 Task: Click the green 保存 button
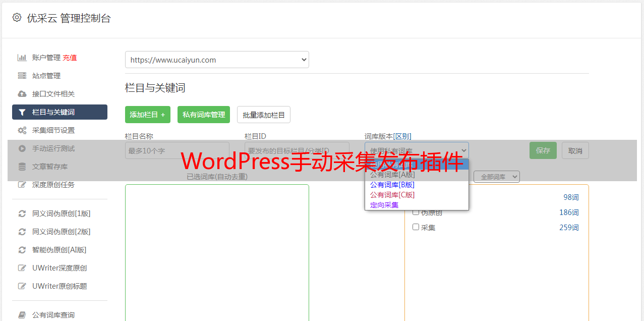point(543,150)
